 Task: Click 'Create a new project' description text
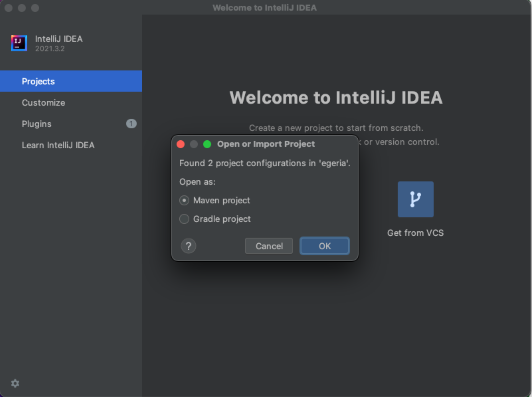click(336, 128)
